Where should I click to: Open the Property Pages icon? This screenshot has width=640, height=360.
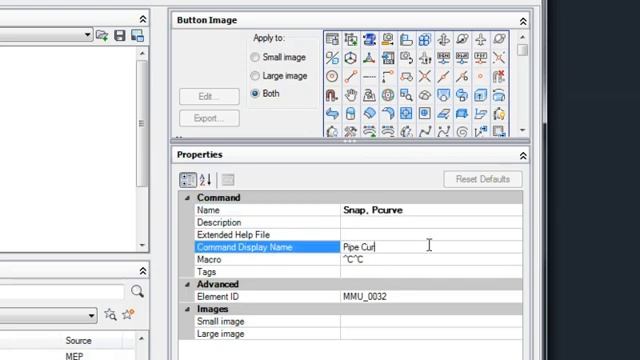click(x=228, y=180)
